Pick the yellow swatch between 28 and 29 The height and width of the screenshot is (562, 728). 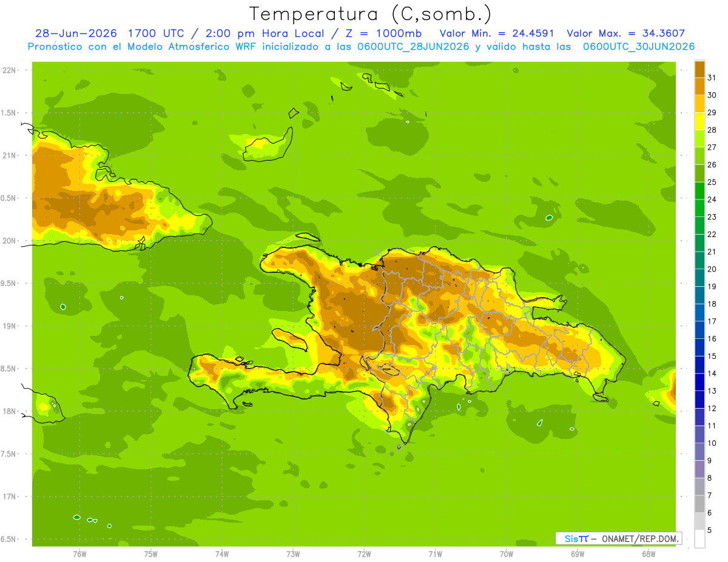tap(699, 121)
